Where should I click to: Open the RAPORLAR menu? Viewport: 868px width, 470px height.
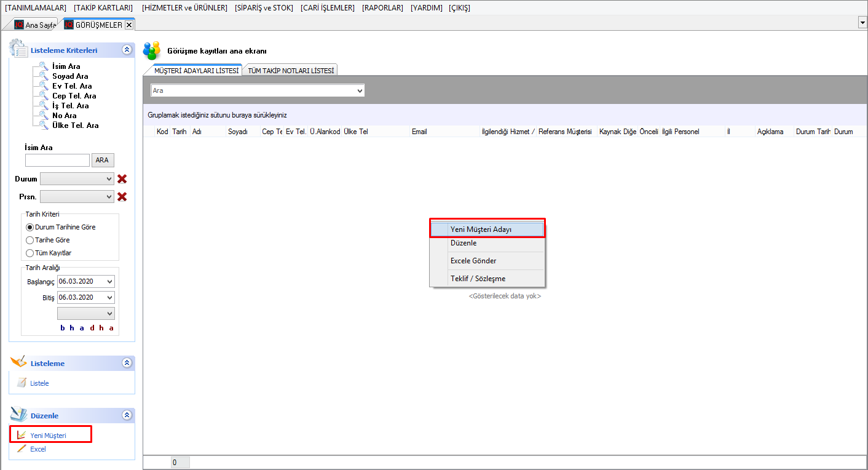(382, 8)
